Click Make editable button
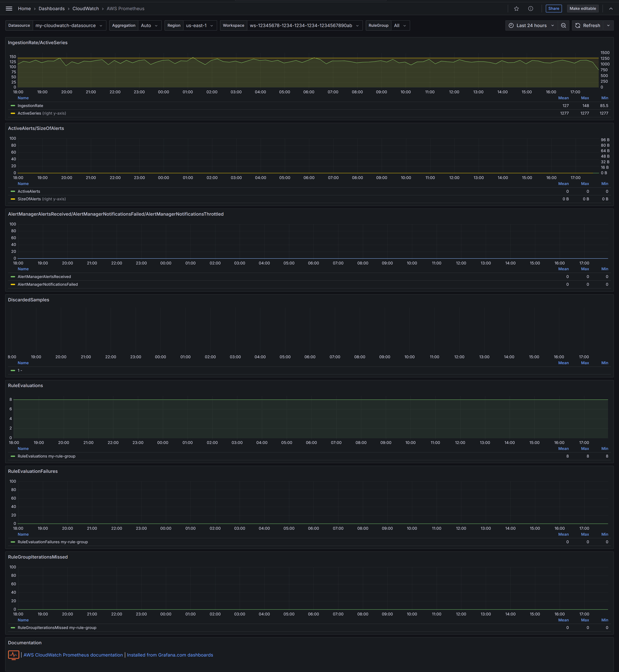This screenshot has height=672, width=619. point(583,9)
